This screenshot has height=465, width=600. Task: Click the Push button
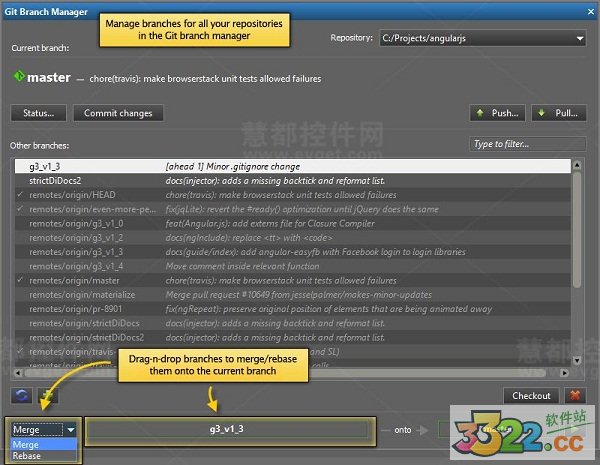[497, 113]
